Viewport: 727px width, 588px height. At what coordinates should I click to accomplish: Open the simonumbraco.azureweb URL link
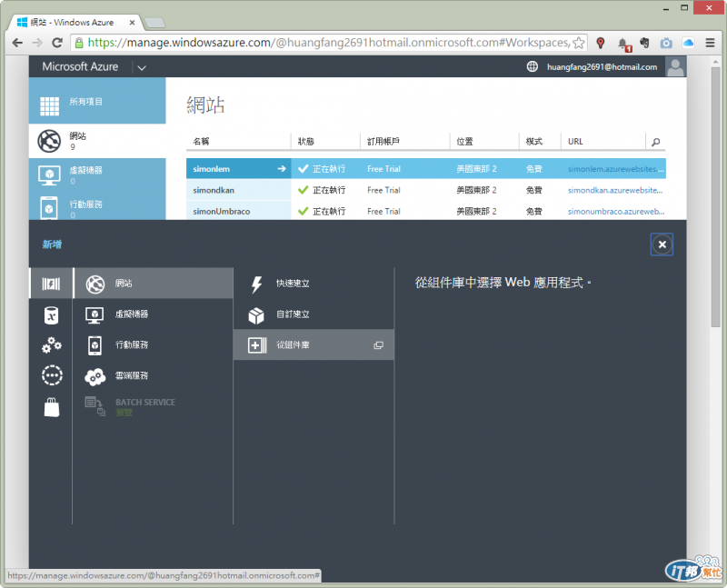[616, 212]
